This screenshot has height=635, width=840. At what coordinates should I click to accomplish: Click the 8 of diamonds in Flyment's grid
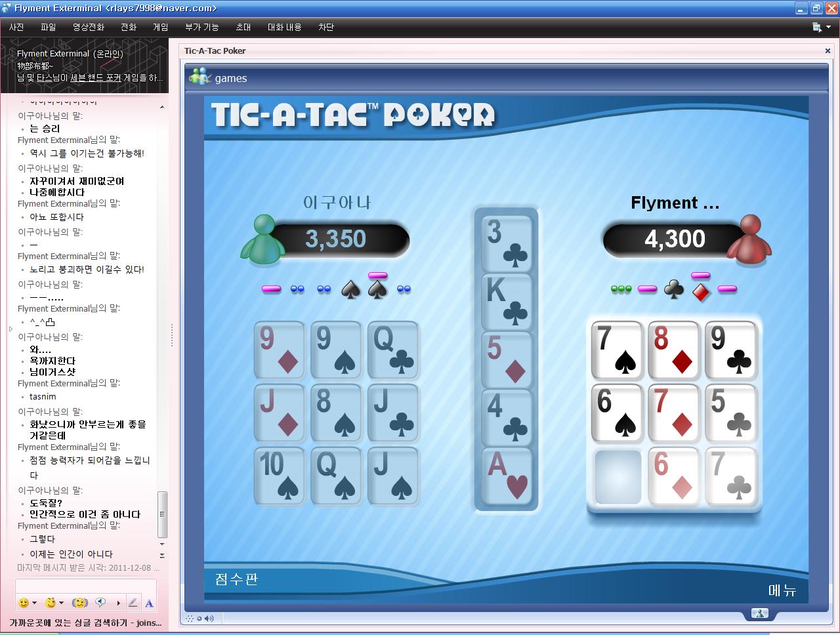pyautogui.click(x=674, y=350)
